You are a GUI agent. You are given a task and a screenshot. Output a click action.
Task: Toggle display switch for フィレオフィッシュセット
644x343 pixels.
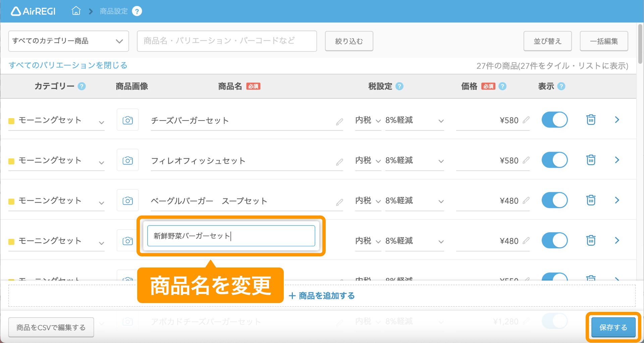point(554,160)
